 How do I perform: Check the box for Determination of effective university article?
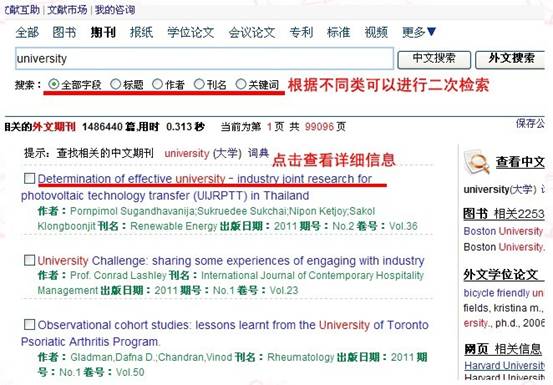pyautogui.click(x=30, y=178)
